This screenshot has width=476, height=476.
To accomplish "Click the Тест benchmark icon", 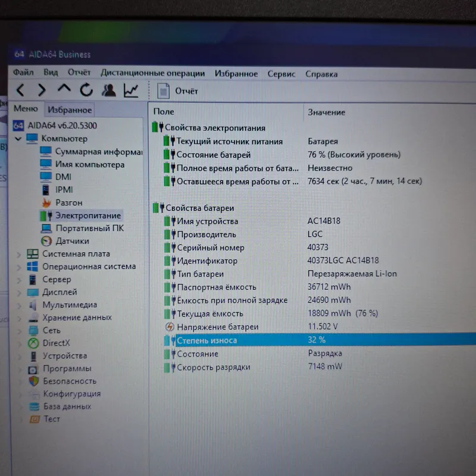I will [x=35, y=419].
